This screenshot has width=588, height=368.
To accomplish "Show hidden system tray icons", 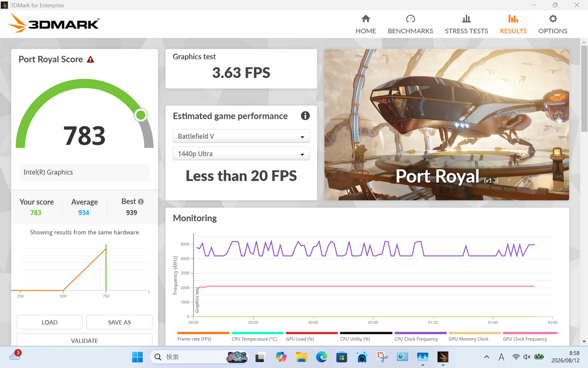I will (x=486, y=357).
